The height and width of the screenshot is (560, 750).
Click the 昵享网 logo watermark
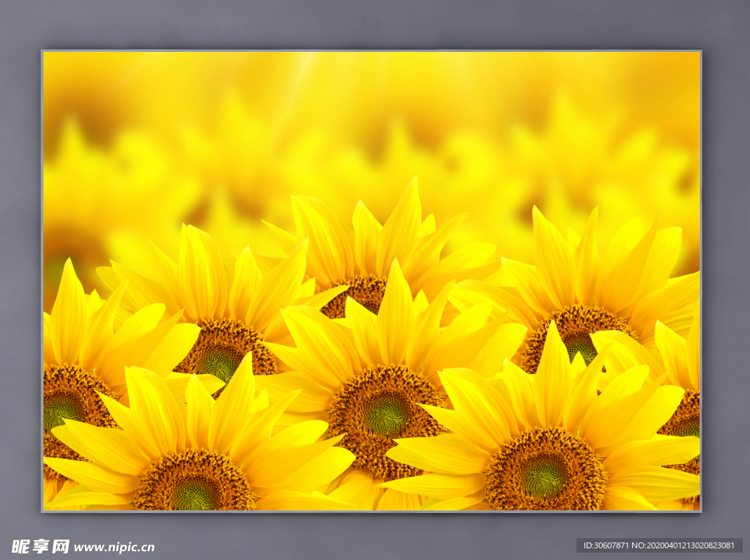pyautogui.click(x=40, y=546)
